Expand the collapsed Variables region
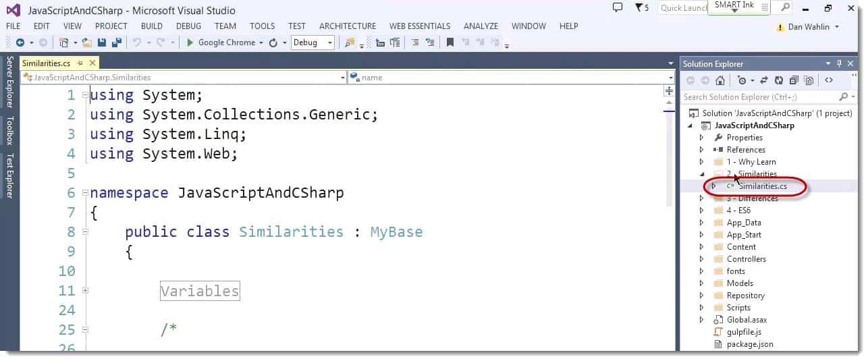Viewport: 868px width, 361px height. click(84, 291)
